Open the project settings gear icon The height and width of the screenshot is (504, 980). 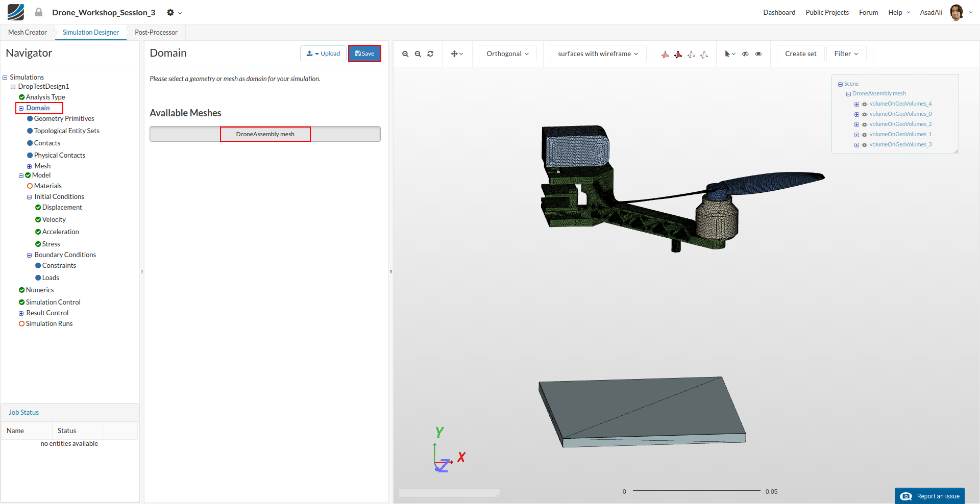[x=170, y=13]
